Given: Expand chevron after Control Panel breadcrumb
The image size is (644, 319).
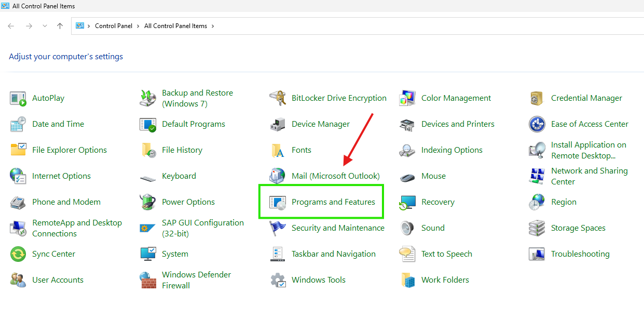Looking at the screenshot, I should [x=139, y=26].
